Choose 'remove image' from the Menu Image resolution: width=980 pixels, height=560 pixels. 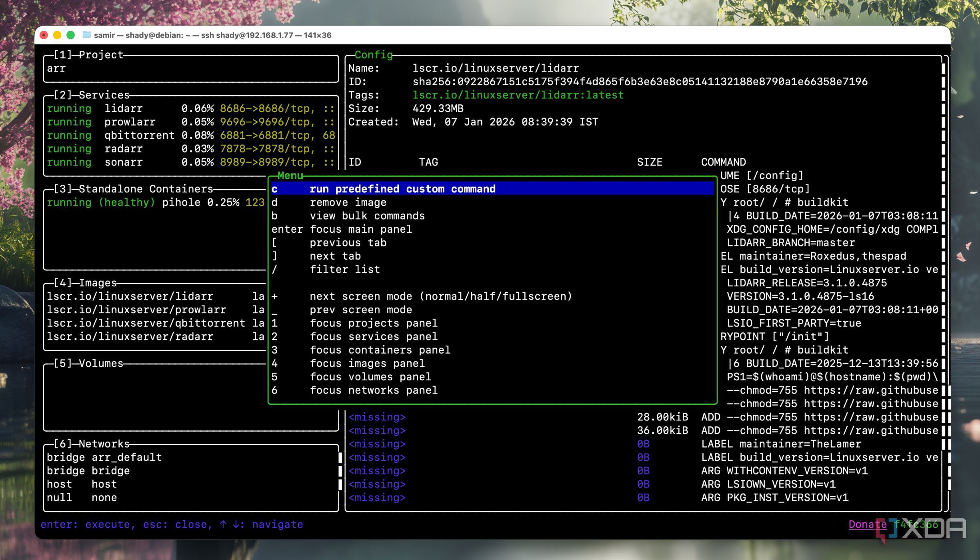coord(492,202)
